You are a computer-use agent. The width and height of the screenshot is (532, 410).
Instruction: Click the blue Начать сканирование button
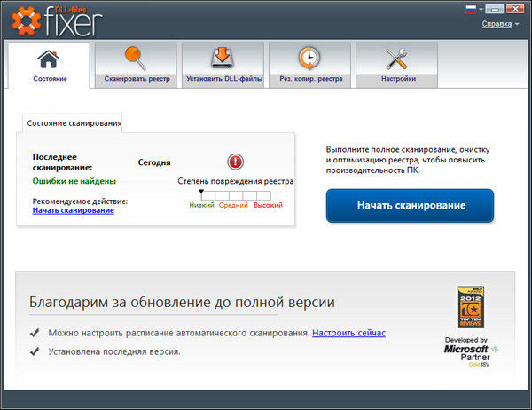410,206
